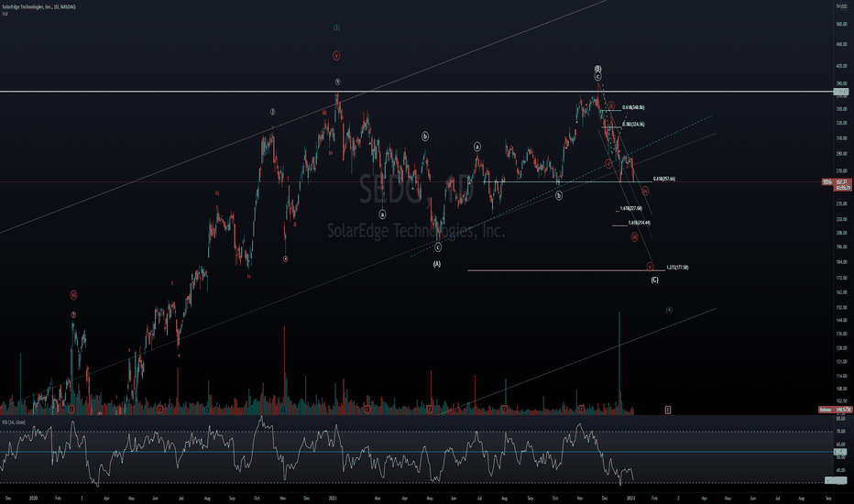Screen dimensions: 854x504
Task: Select the 0.382(324.56) retracement label
Action: coord(633,125)
